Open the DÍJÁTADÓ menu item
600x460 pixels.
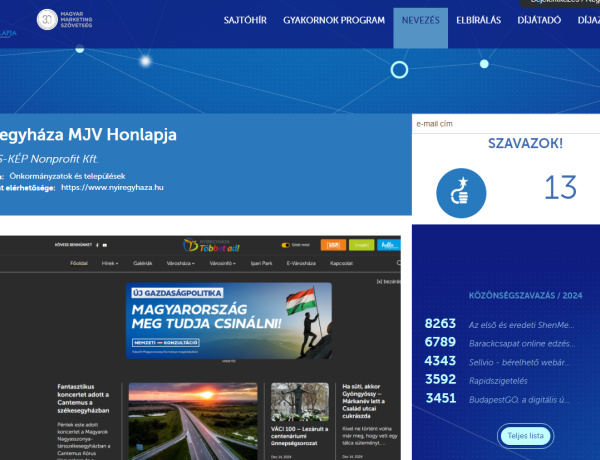click(539, 20)
